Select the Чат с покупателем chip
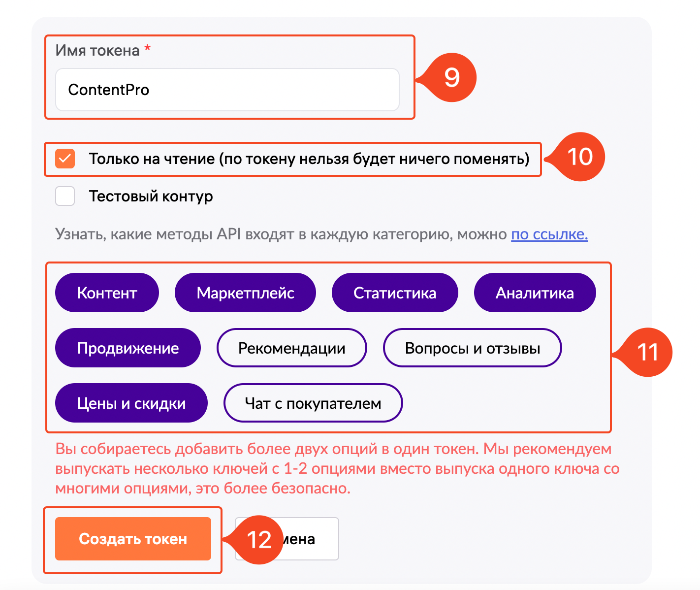 (x=313, y=403)
